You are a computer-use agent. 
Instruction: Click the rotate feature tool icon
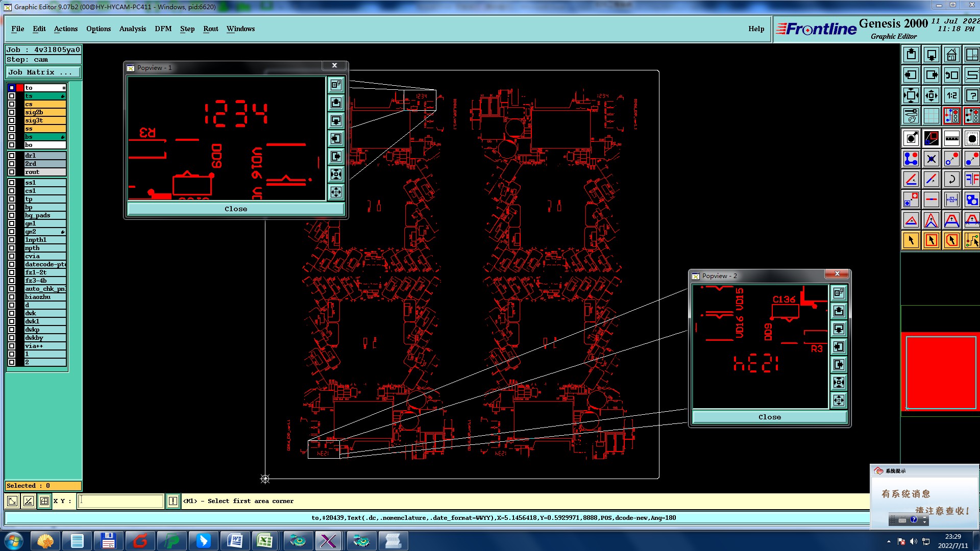click(951, 179)
